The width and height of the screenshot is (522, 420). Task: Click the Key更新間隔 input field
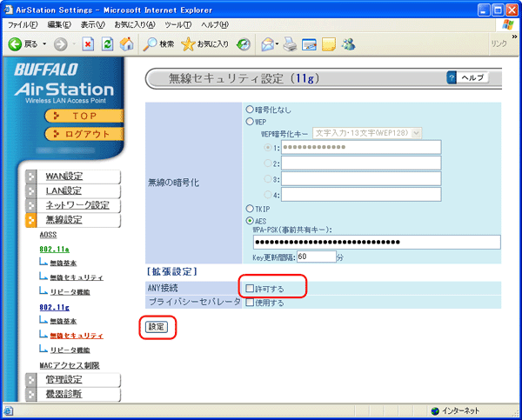(x=316, y=257)
